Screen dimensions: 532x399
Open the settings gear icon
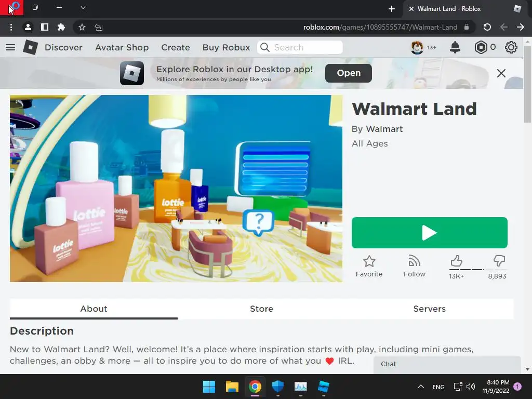511,47
